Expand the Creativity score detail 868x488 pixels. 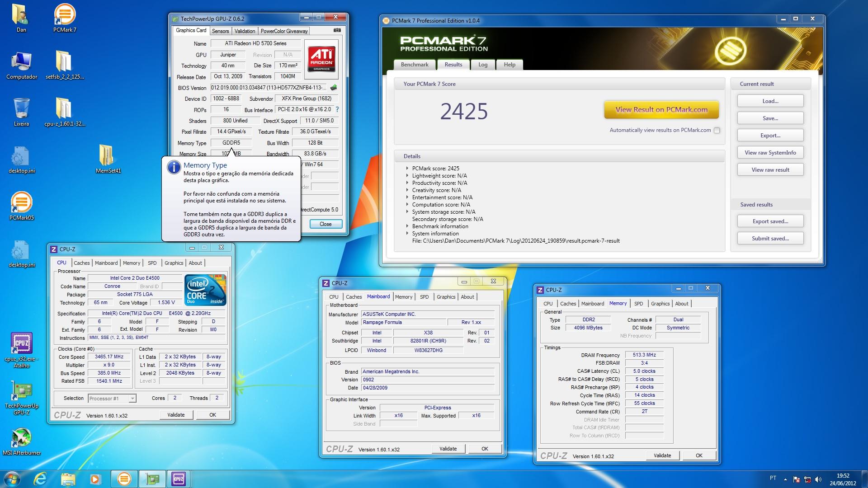[x=407, y=190]
